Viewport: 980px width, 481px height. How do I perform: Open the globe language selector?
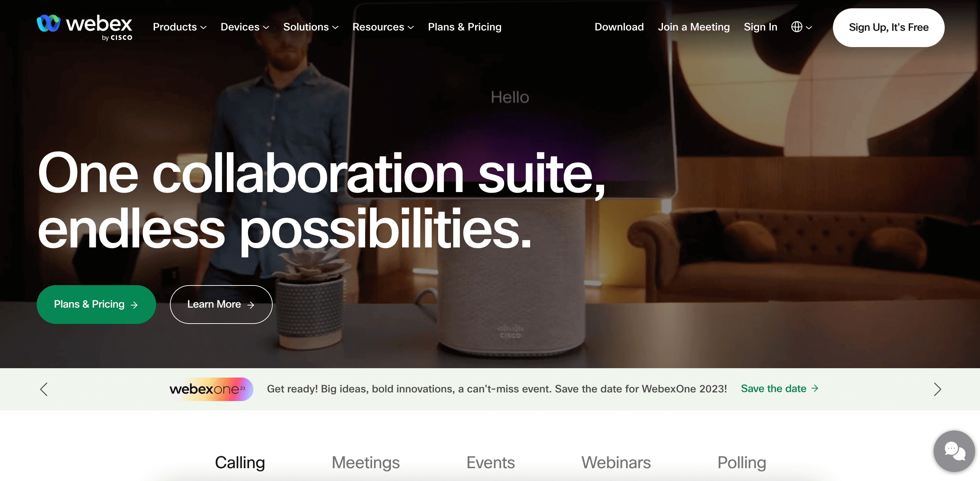pyautogui.click(x=801, y=27)
